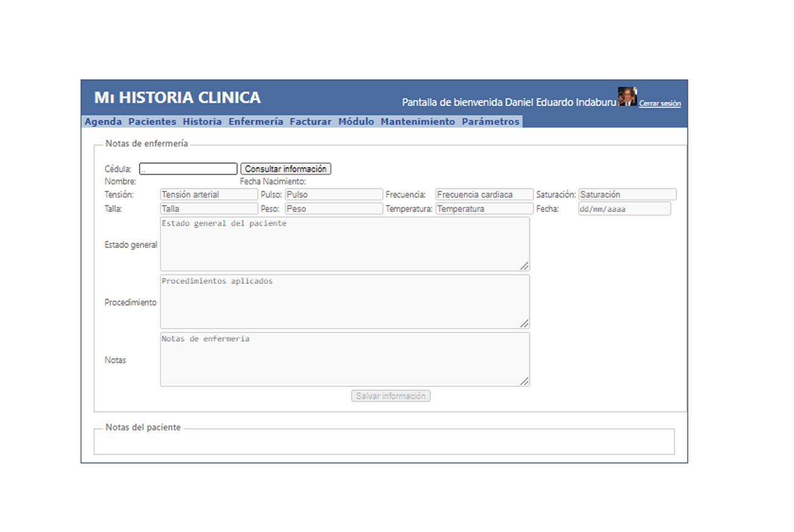The image size is (794, 532).
Task: Focus the Frecuencia cardiaca field
Action: [x=484, y=194]
